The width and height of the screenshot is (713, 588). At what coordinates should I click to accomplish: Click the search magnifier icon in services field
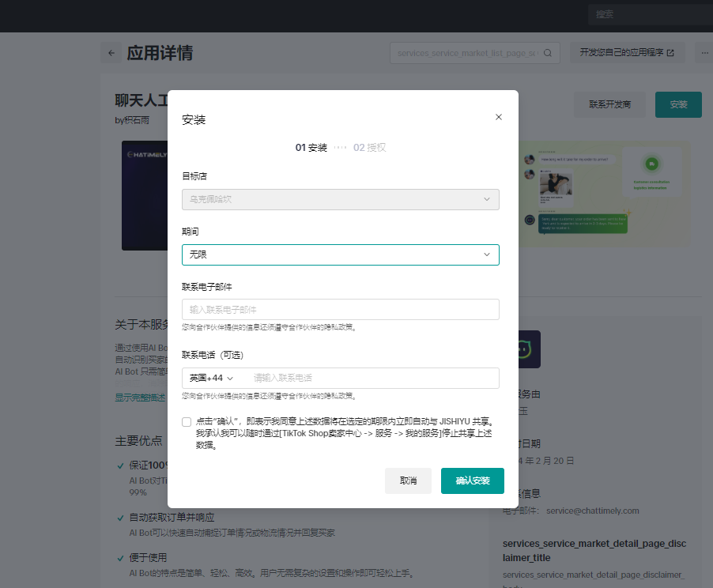point(548,53)
